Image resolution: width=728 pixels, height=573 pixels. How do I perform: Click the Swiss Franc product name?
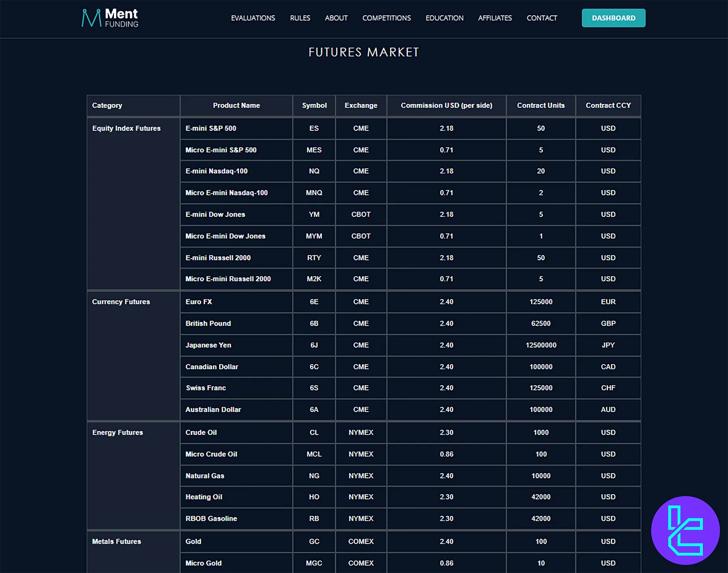coord(206,388)
